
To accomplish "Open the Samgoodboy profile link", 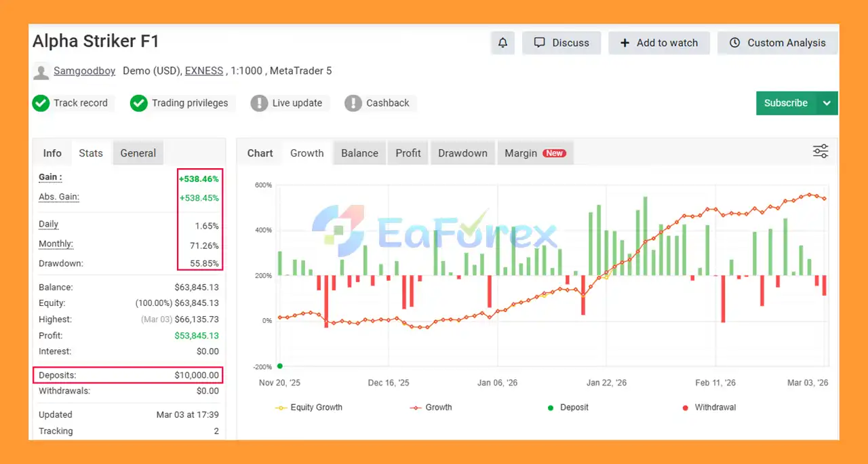I will tap(85, 71).
